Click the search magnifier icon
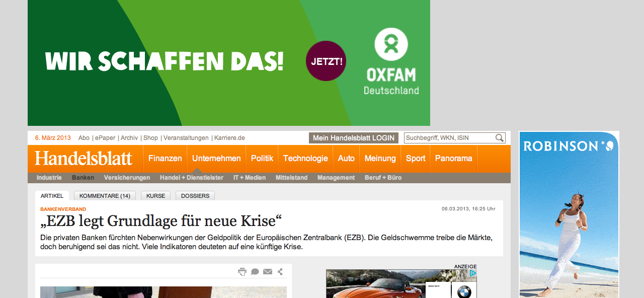 (x=499, y=138)
